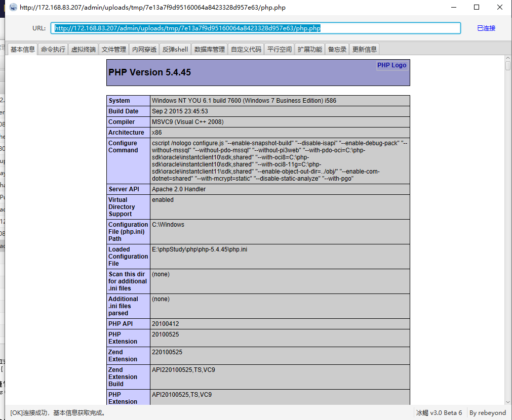Switch to the 备忘录 tab
Viewport: 512px width, 420px height.
tap(337, 49)
